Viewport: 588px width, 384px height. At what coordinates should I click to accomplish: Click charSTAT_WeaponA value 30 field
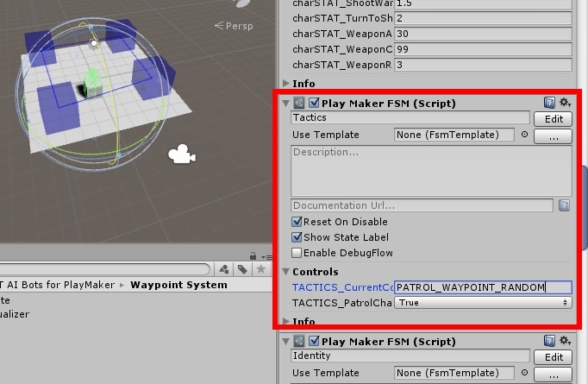tap(483, 34)
